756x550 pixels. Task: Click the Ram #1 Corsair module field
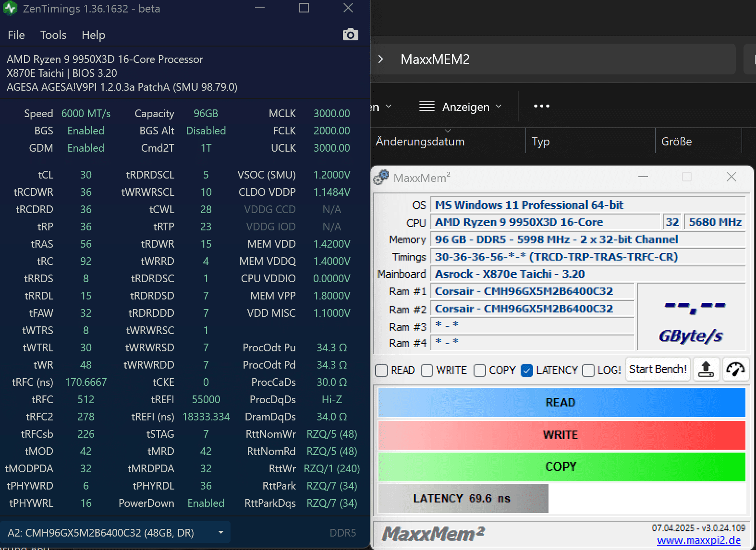532,291
